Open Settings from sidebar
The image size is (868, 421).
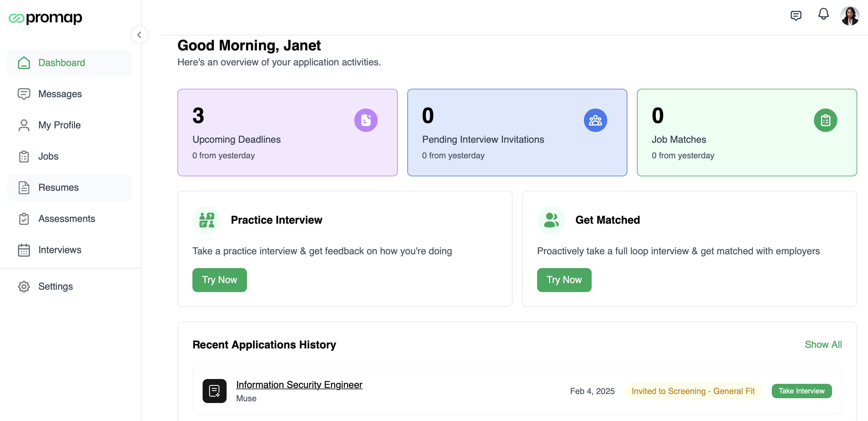pos(69,286)
